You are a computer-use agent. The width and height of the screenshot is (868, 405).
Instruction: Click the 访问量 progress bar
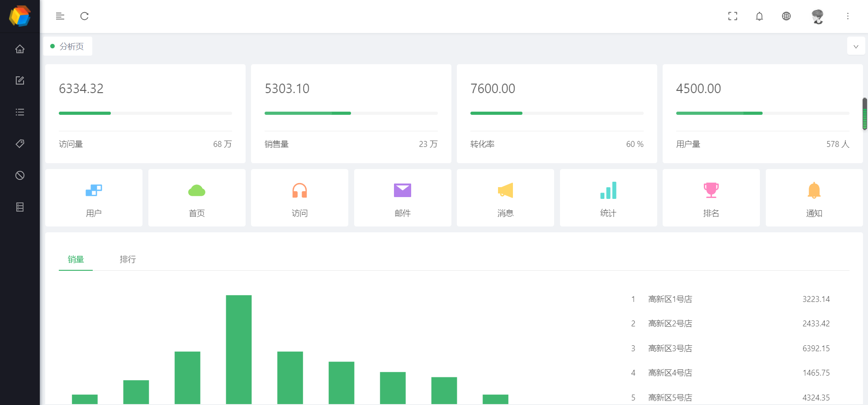pyautogui.click(x=145, y=113)
